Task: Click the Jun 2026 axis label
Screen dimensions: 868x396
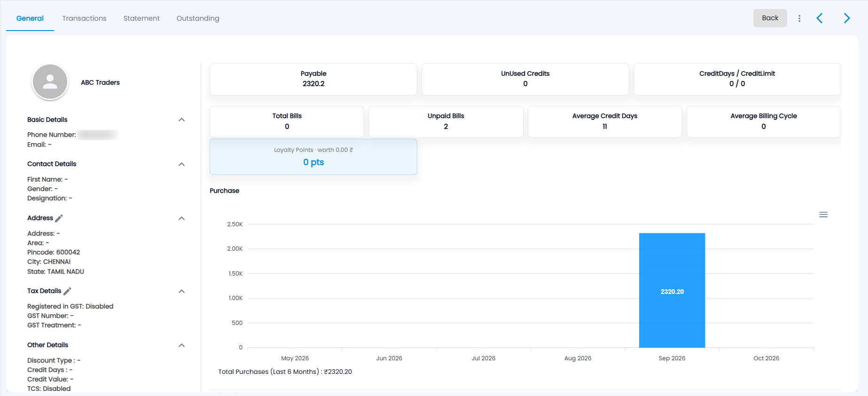Action: click(x=389, y=358)
